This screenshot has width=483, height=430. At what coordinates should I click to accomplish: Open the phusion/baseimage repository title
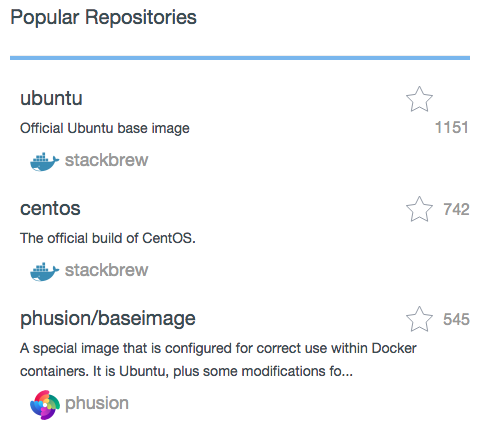tap(108, 319)
